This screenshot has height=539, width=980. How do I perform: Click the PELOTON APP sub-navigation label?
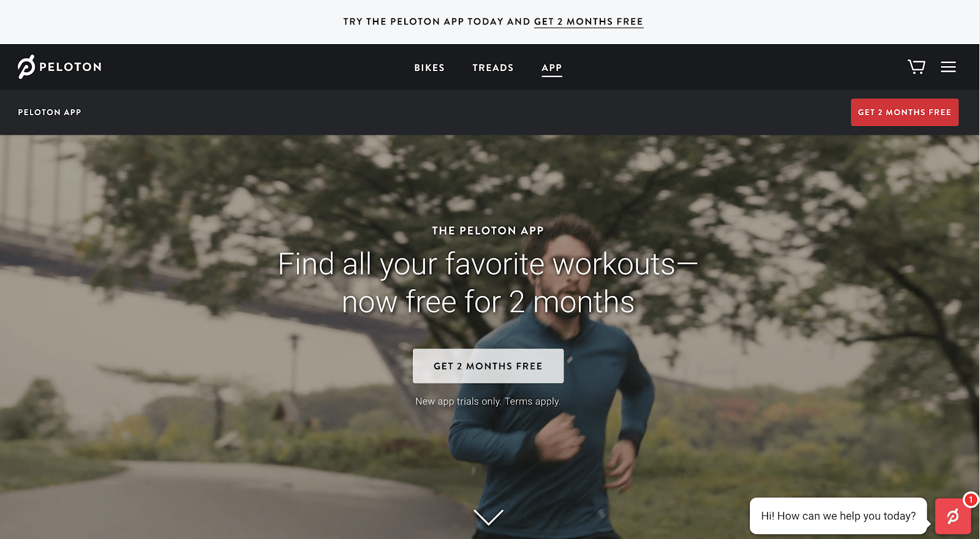50,112
